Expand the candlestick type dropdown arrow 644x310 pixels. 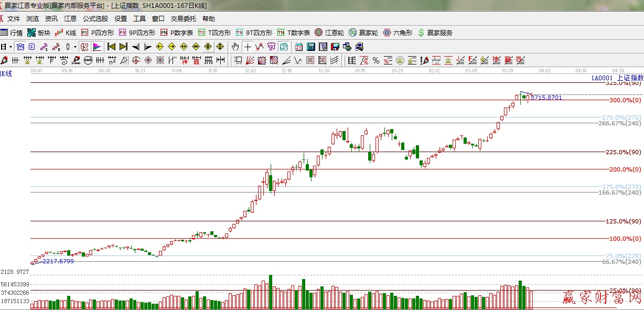click(75, 47)
